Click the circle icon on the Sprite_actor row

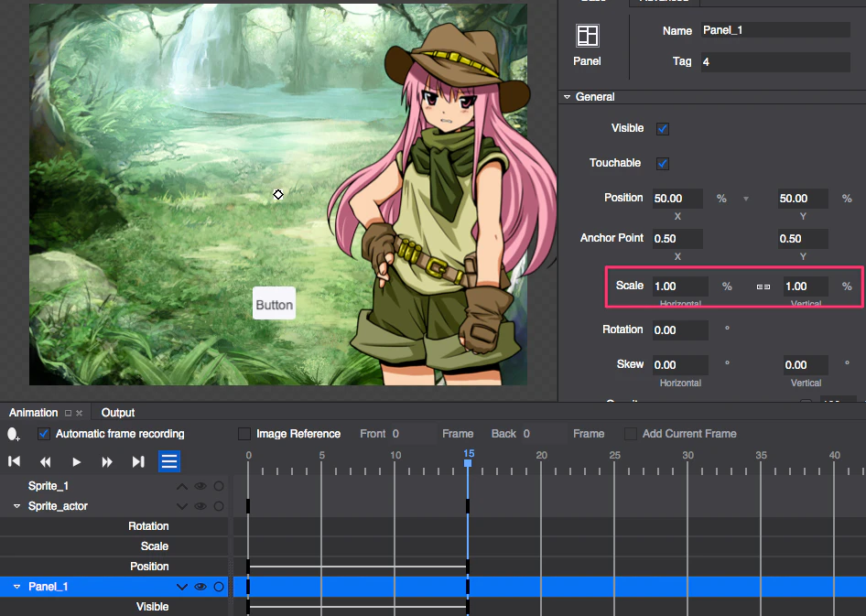click(219, 506)
